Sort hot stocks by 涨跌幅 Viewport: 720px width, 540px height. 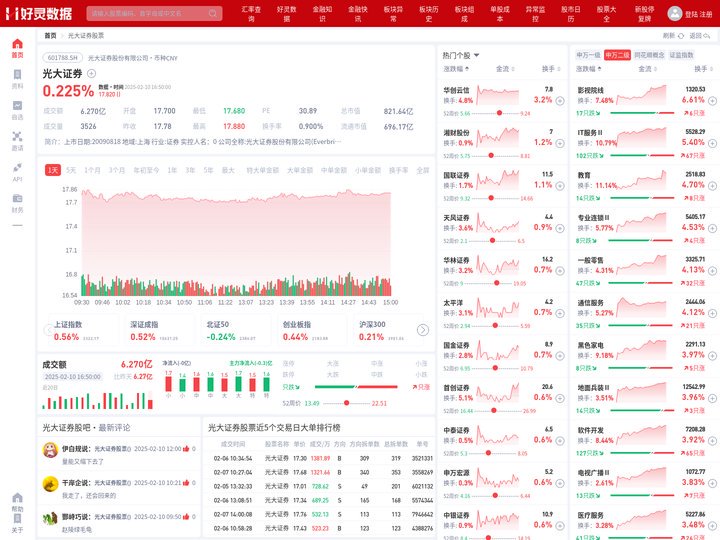coord(456,69)
